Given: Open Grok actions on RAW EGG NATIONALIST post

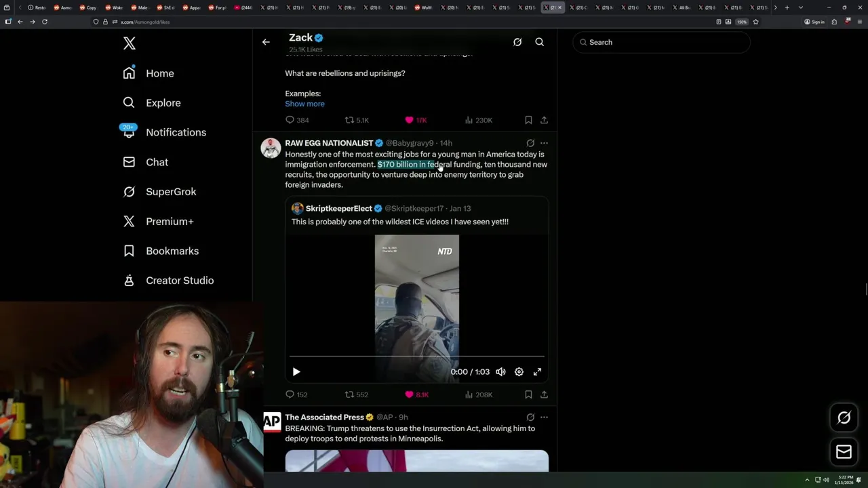Looking at the screenshot, I should click(x=530, y=143).
